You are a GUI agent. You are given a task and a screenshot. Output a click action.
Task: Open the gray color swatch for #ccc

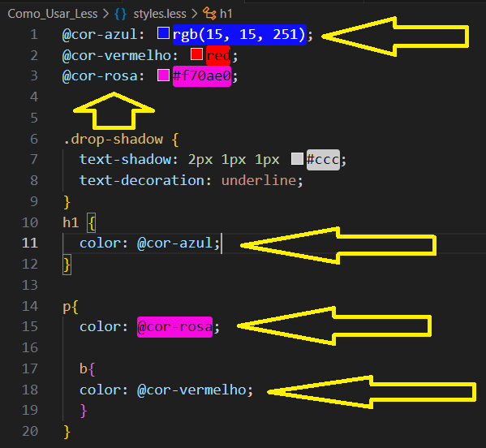click(x=297, y=159)
